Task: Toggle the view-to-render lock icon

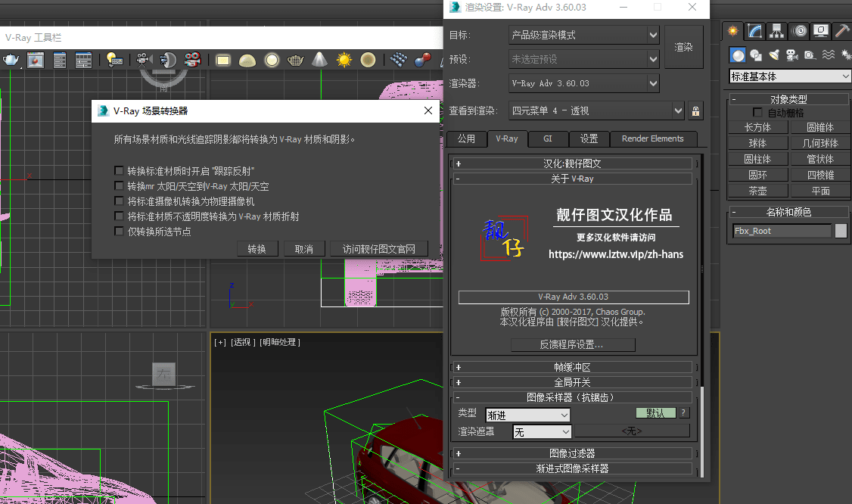Action: point(695,111)
